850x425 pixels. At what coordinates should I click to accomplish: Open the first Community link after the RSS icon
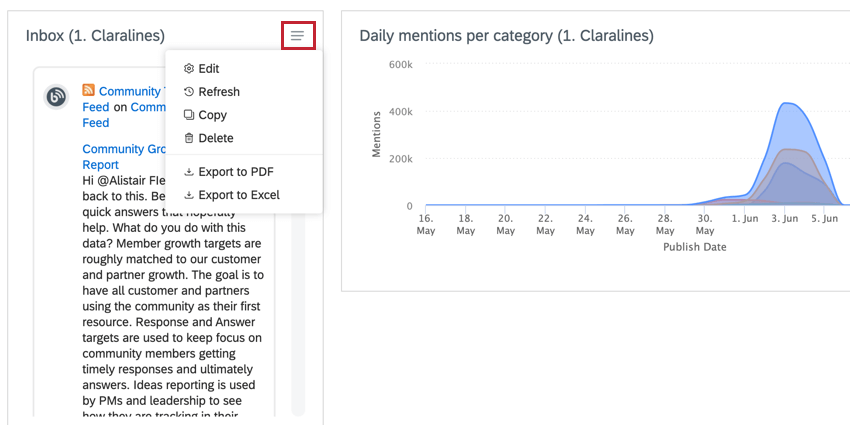pyautogui.click(x=130, y=92)
